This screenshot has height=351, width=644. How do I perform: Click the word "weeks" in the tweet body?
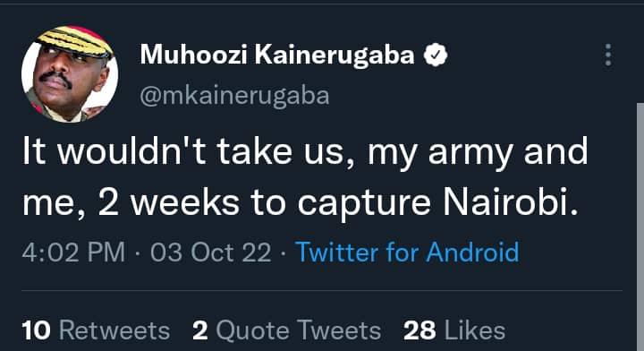pyautogui.click(x=186, y=202)
